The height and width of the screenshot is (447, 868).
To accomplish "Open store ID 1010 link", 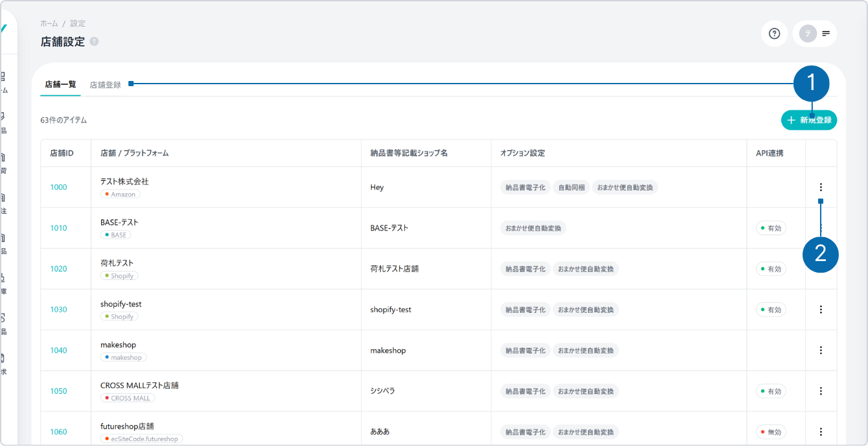I will tap(58, 228).
